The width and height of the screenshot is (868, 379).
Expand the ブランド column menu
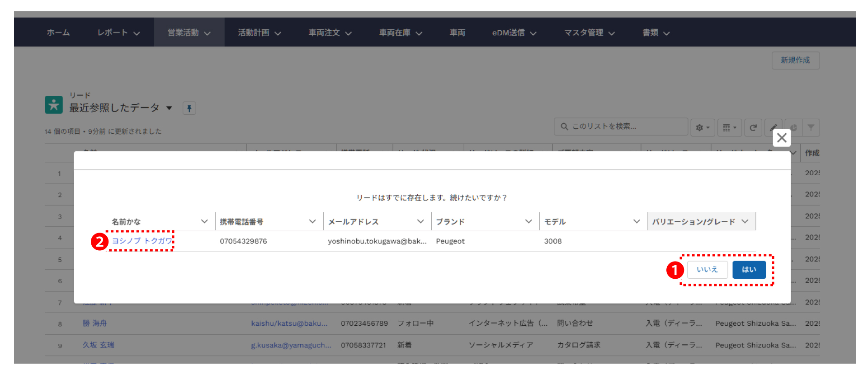528,221
